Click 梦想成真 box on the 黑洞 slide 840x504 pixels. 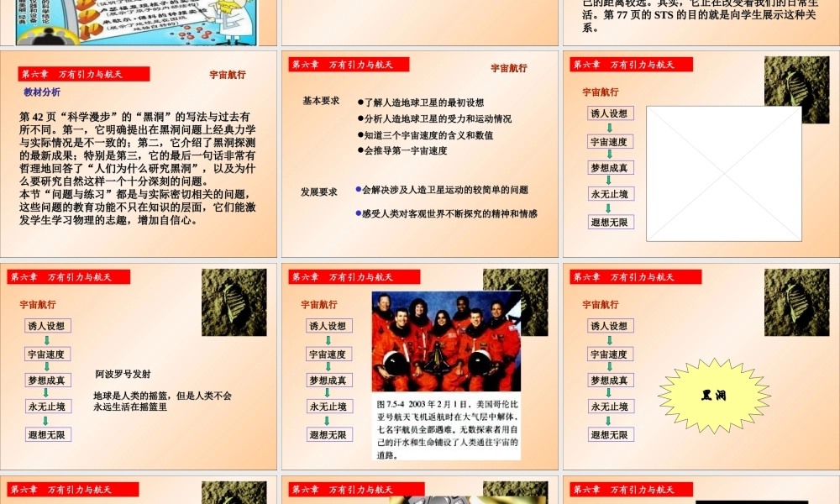point(612,381)
